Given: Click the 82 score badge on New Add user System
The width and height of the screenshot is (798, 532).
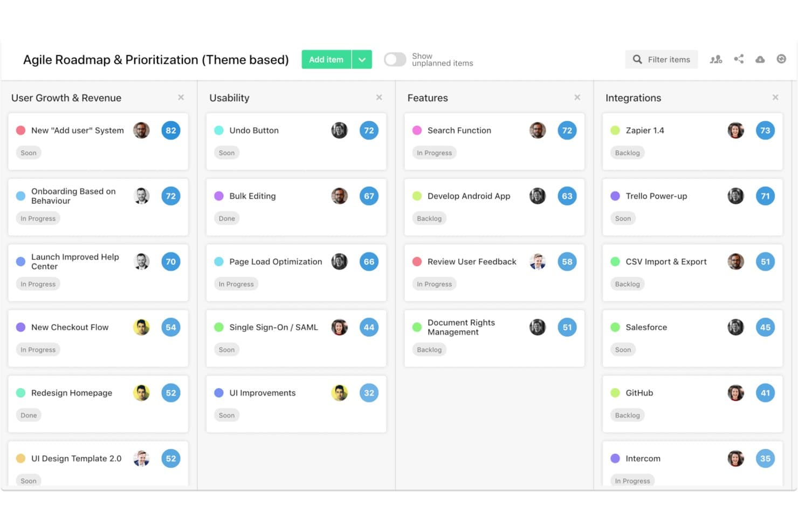Looking at the screenshot, I should point(171,130).
